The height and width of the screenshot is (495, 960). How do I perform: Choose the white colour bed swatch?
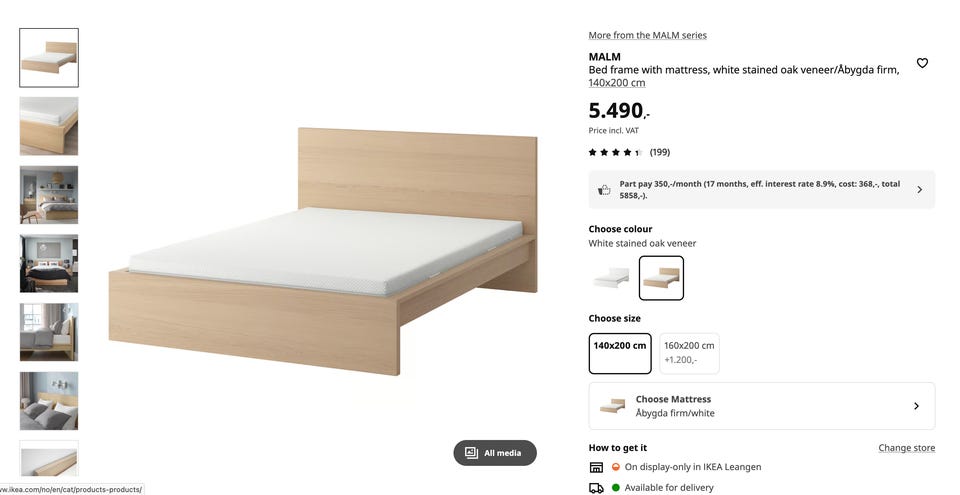coord(611,278)
